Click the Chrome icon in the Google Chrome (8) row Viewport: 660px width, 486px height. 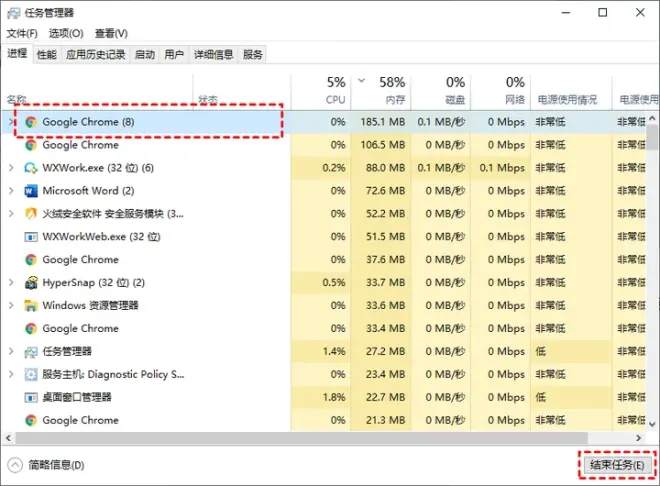tap(31, 122)
